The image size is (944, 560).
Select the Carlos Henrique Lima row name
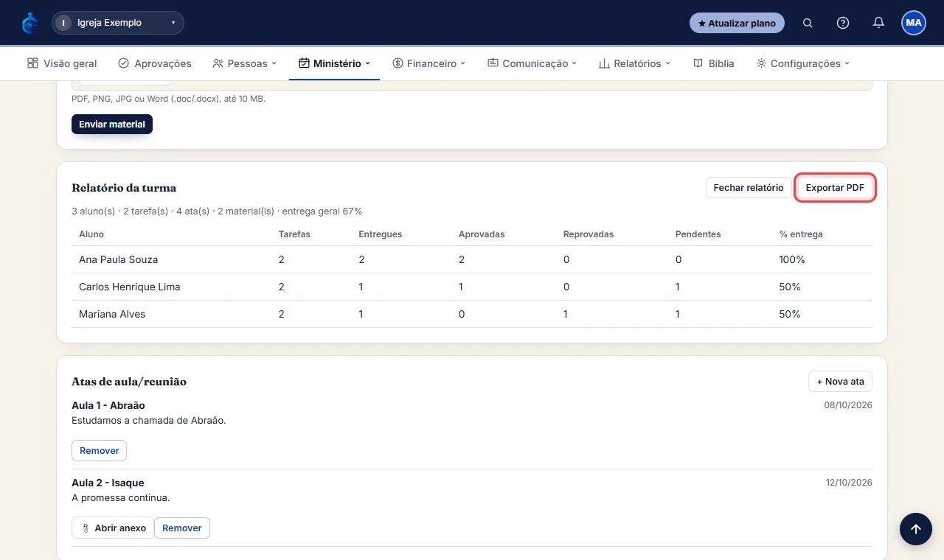tap(130, 287)
